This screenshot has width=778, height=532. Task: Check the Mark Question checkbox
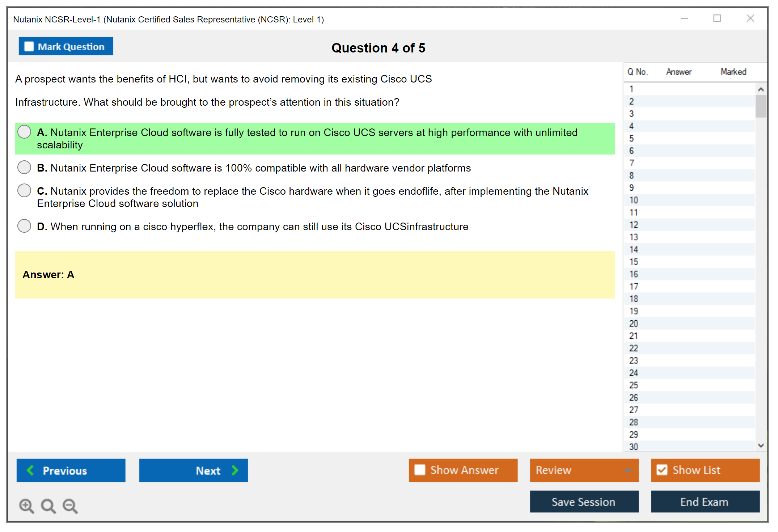[x=29, y=46]
